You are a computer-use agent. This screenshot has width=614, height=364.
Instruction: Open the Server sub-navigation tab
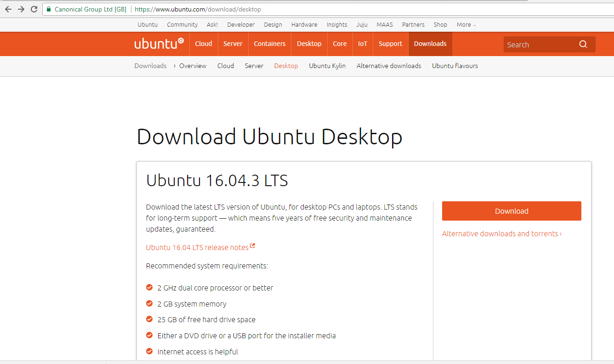(254, 66)
